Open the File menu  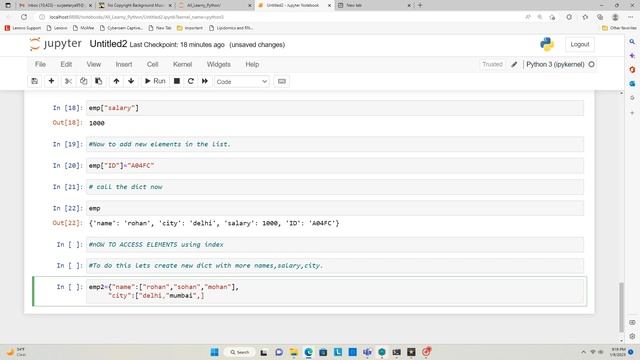click(x=40, y=64)
